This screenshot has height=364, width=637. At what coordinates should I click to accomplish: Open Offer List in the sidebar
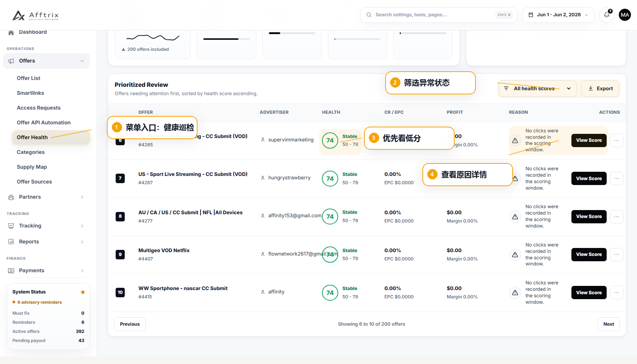click(28, 78)
